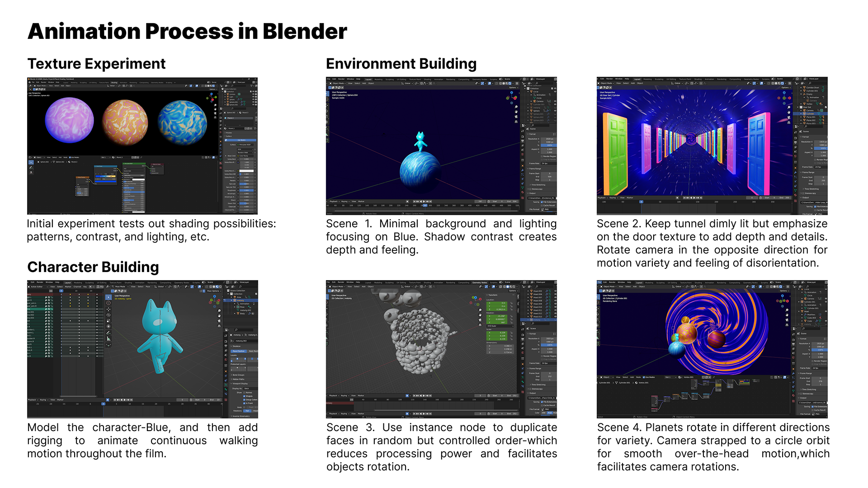Click the zoom magnifier gizmo in Scene 1 viewport
868x488 pixels.
click(516, 107)
